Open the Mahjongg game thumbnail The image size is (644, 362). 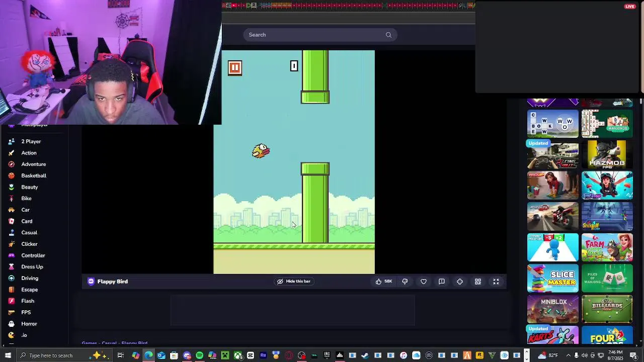tap(607, 124)
